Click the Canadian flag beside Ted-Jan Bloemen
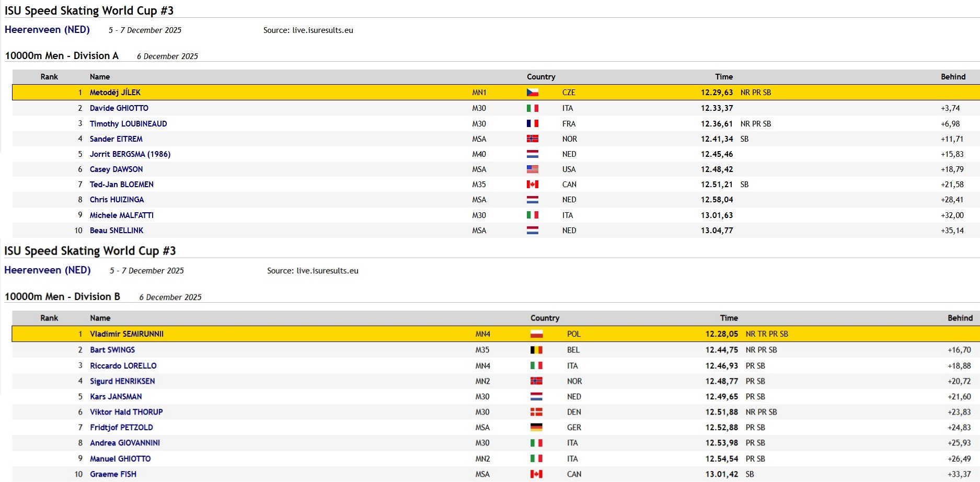This screenshot has width=980, height=482. (532, 185)
